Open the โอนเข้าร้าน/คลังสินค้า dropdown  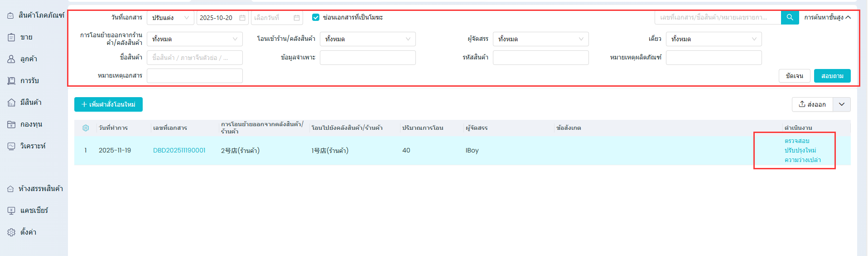367,39
